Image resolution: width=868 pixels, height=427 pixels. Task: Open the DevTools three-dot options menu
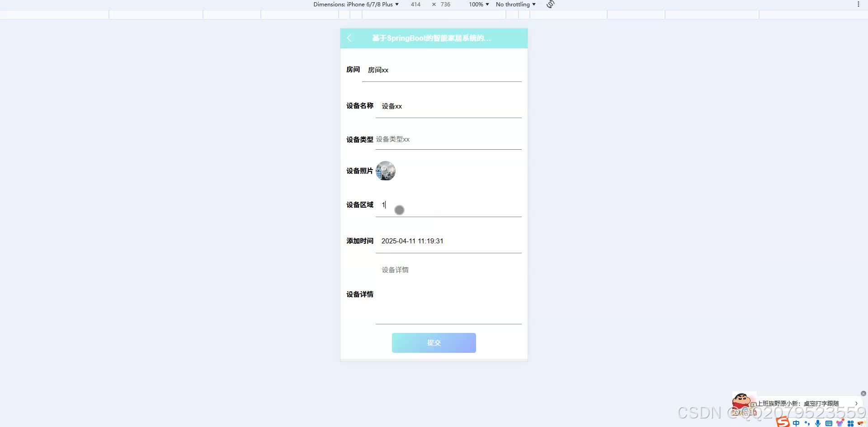click(859, 4)
